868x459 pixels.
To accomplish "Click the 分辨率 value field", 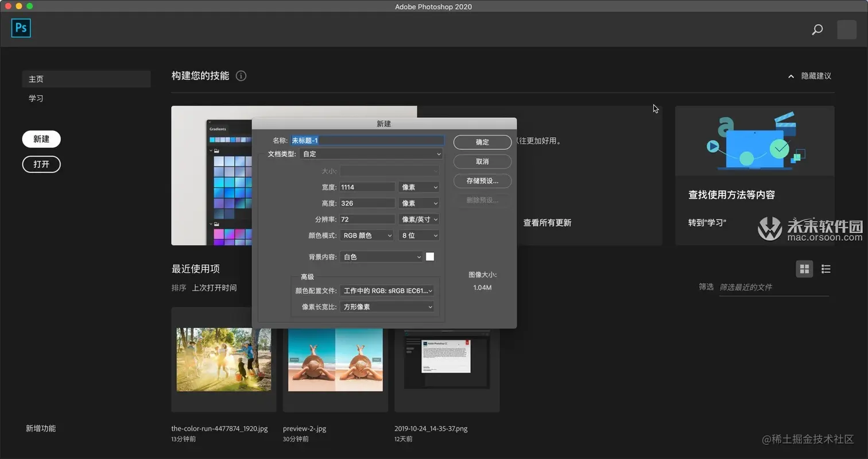I will pos(367,219).
